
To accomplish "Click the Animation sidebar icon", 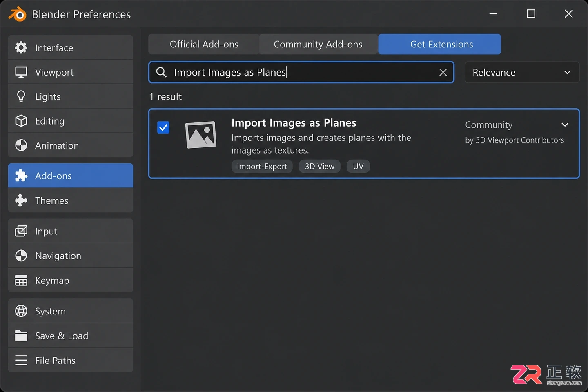I will pyautogui.click(x=21, y=145).
